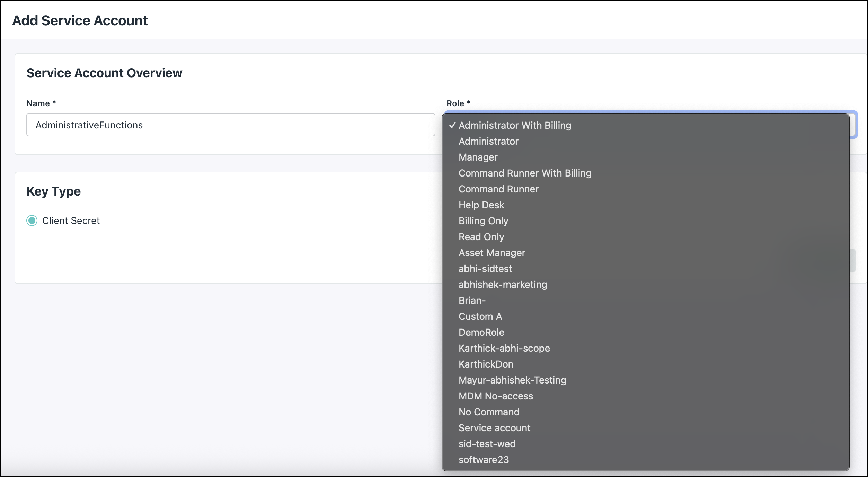Select the Custom A role

point(480,316)
